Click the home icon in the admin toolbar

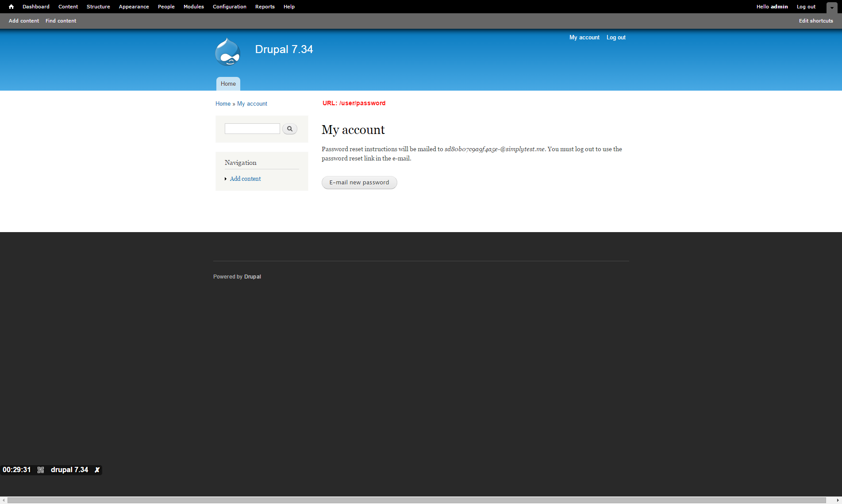(11, 7)
